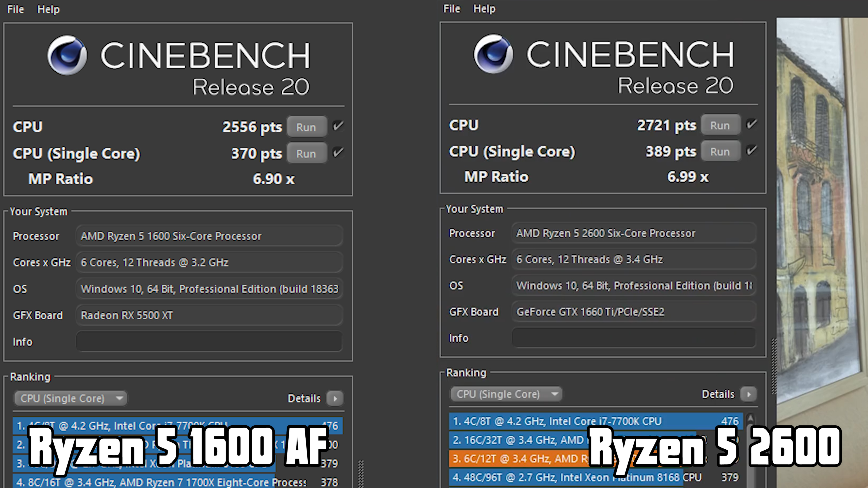Click the Info input field in the right window
This screenshot has width=868, height=488.
coord(634,338)
